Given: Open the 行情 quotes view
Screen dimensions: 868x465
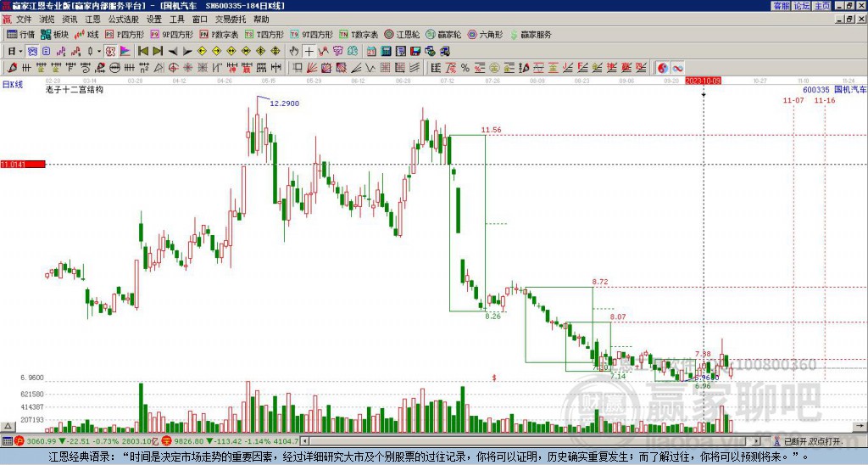Looking at the screenshot, I should (20, 34).
